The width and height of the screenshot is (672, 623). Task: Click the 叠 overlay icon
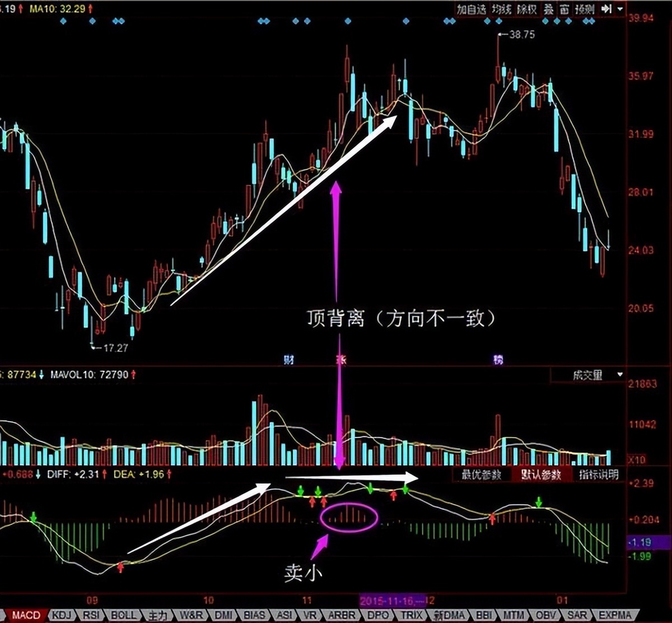[x=549, y=9]
